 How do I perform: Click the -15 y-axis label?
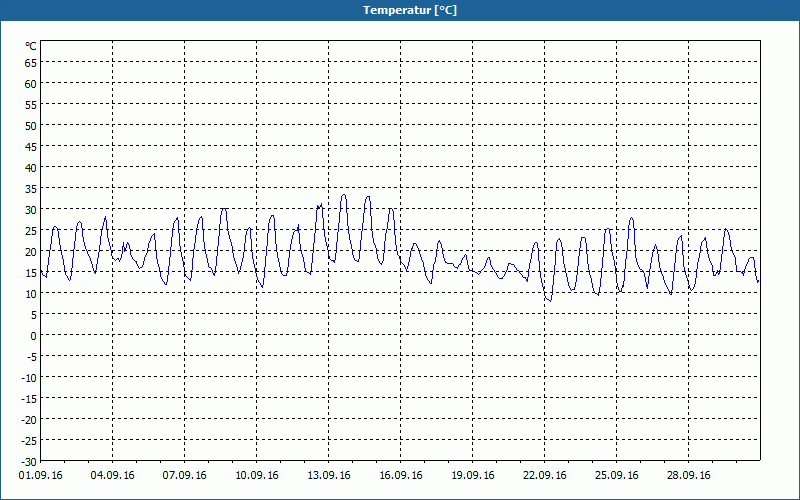(29, 398)
